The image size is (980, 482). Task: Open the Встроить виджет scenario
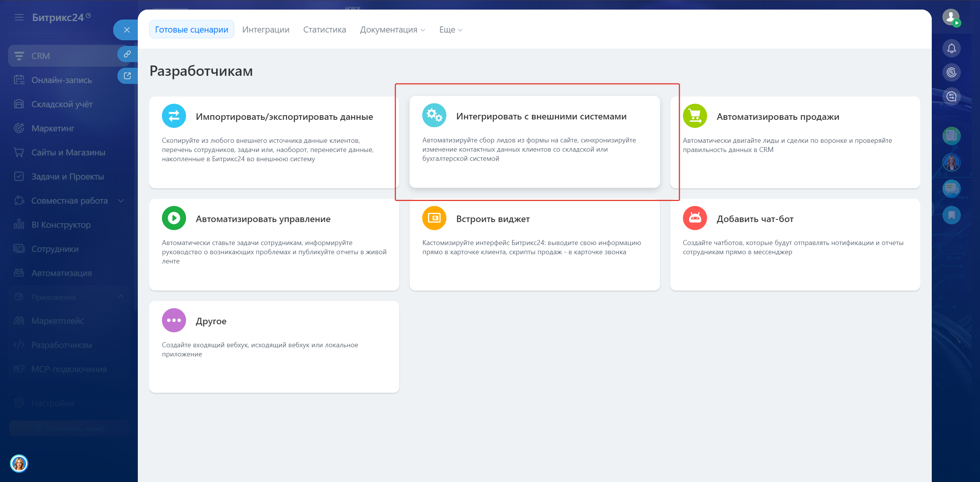pos(534,245)
